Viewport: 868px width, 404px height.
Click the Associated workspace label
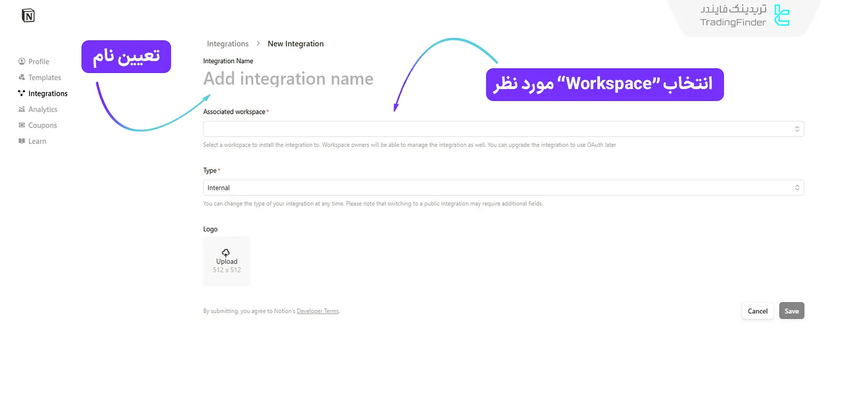point(234,112)
